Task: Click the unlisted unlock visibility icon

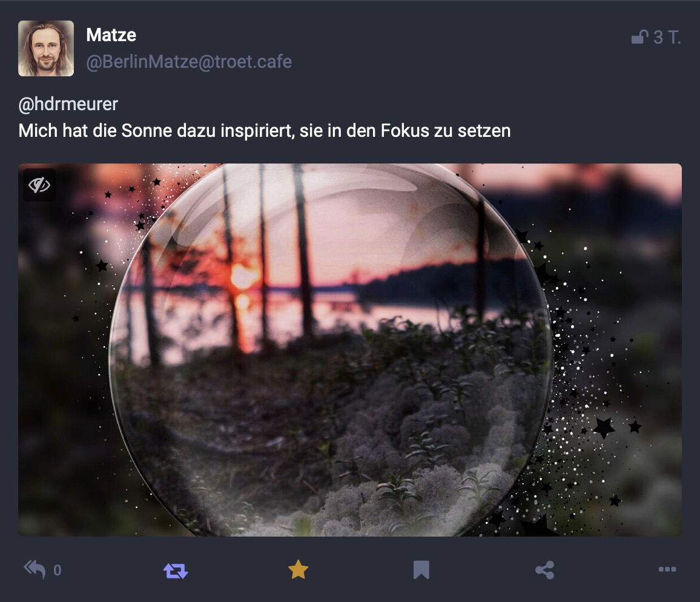Action: click(639, 37)
